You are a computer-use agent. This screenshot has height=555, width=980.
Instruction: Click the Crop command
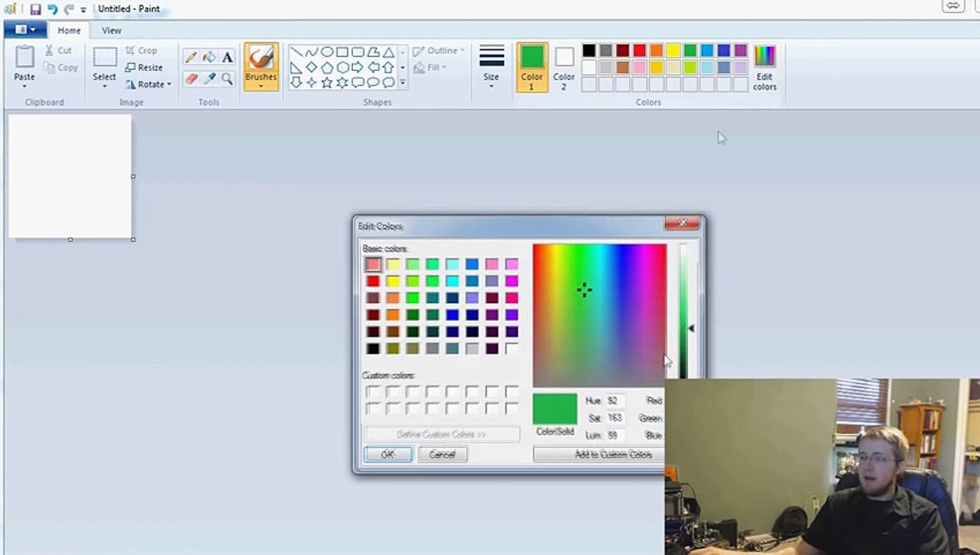coord(141,50)
